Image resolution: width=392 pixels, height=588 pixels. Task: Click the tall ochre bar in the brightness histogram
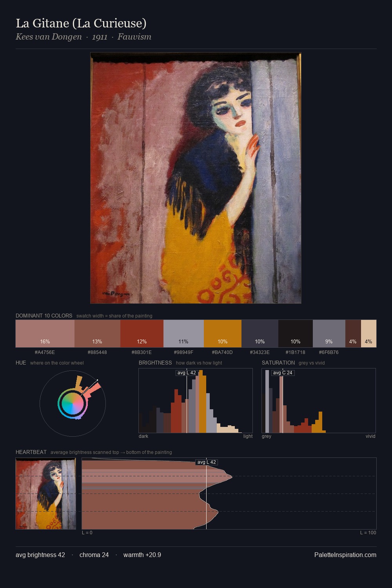click(202, 401)
